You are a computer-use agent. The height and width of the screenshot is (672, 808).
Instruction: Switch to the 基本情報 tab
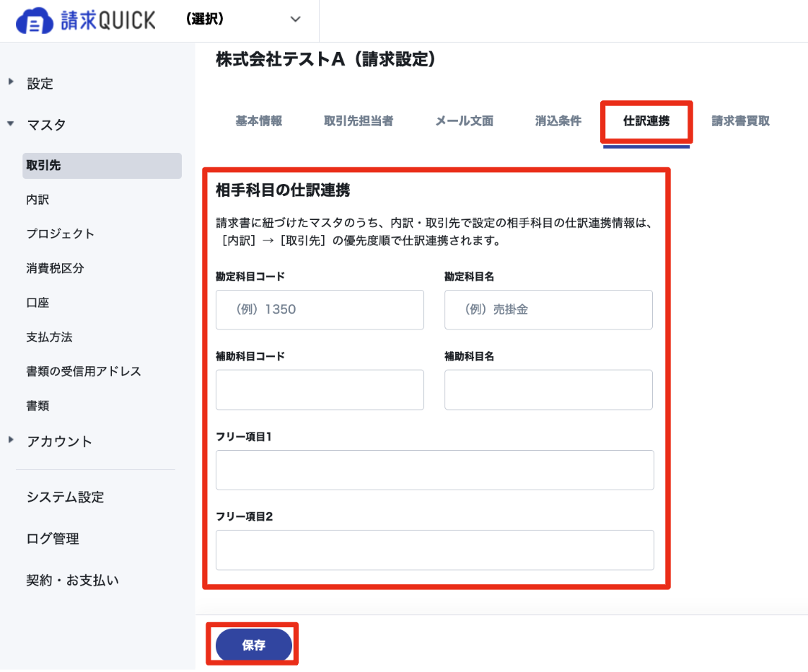coord(259,121)
